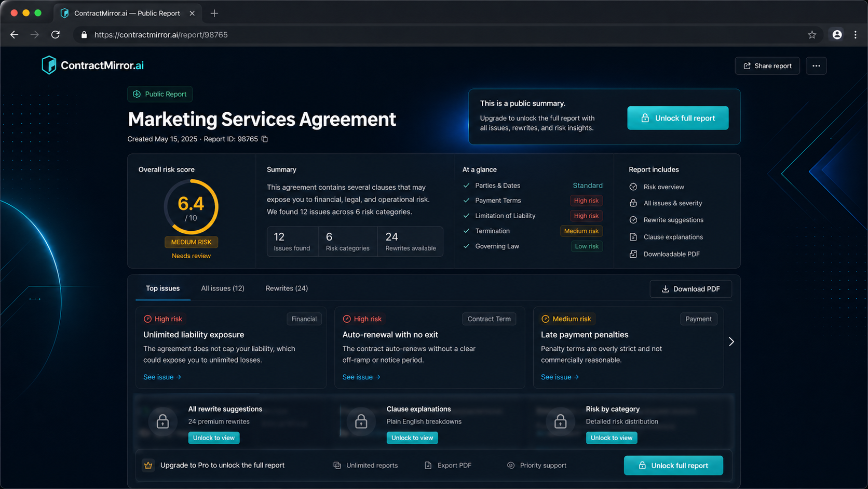Click Unlock full report in the bottom upgrade bar
Screen dimensions: 868x489
point(673,466)
